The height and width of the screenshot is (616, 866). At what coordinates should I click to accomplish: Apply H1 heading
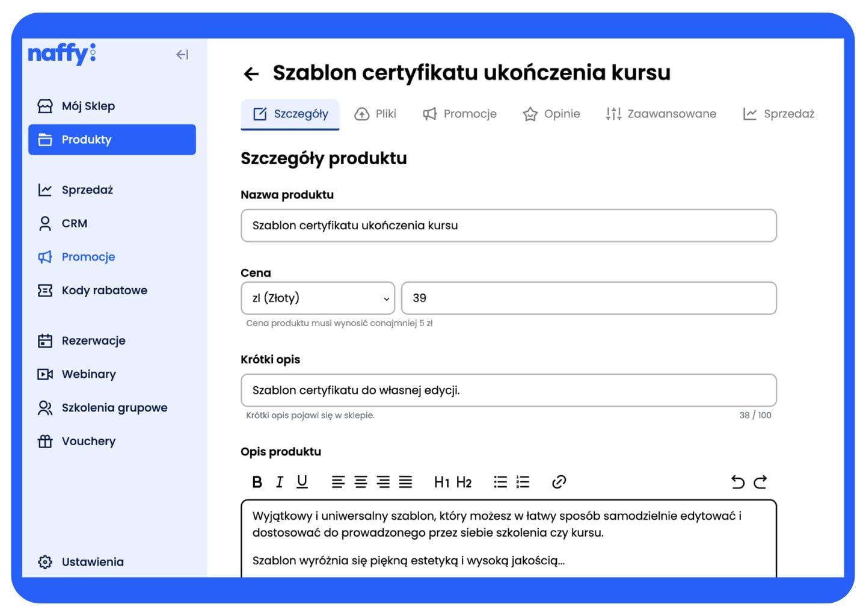[442, 482]
